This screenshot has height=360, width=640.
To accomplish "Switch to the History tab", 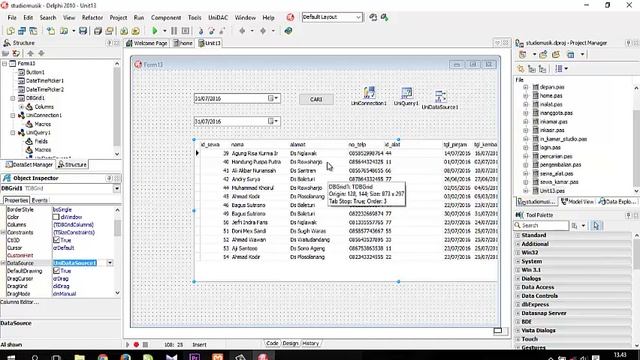I will tap(311, 343).
